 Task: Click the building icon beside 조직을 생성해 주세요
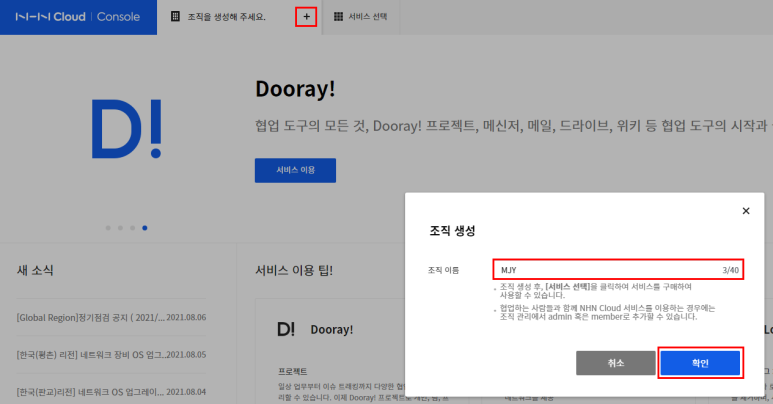pos(175,17)
